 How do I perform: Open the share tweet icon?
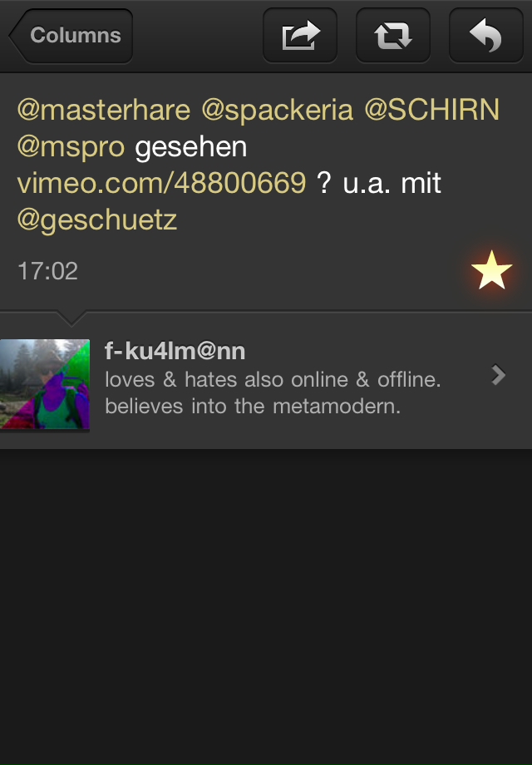point(300,35)
